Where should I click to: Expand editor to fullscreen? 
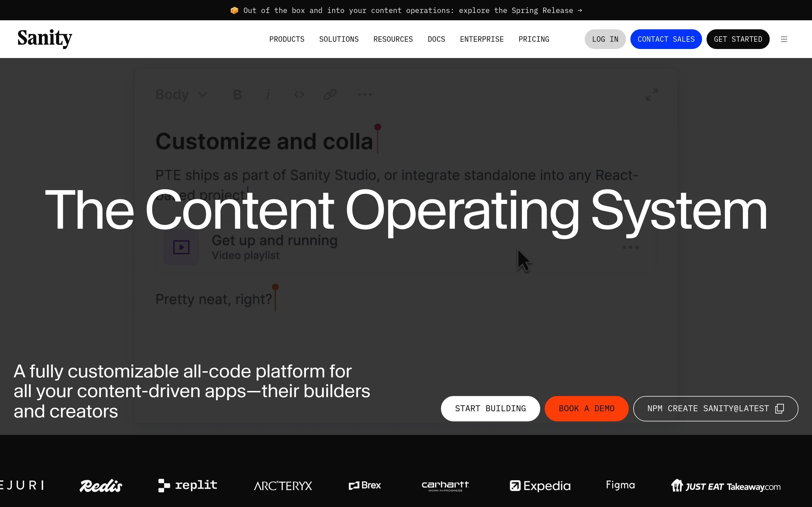[652, 95]
